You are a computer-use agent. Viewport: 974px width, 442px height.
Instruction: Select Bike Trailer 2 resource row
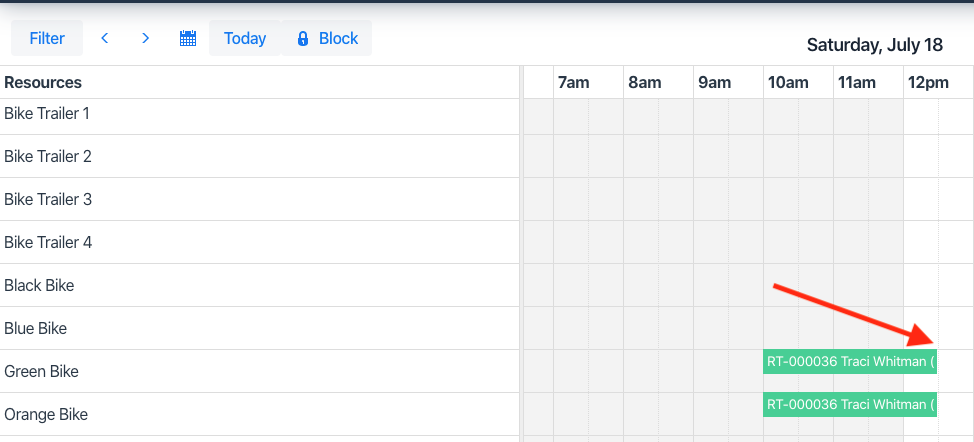[x=48, y=157]
